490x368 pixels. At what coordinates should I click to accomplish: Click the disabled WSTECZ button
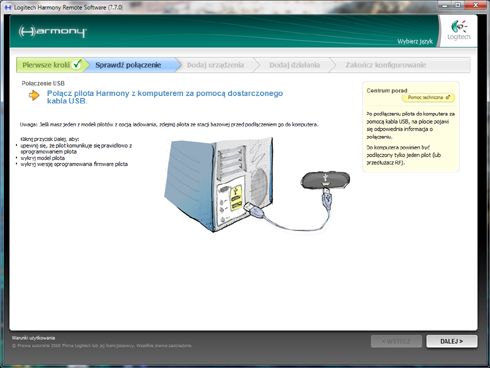point(396,341)
